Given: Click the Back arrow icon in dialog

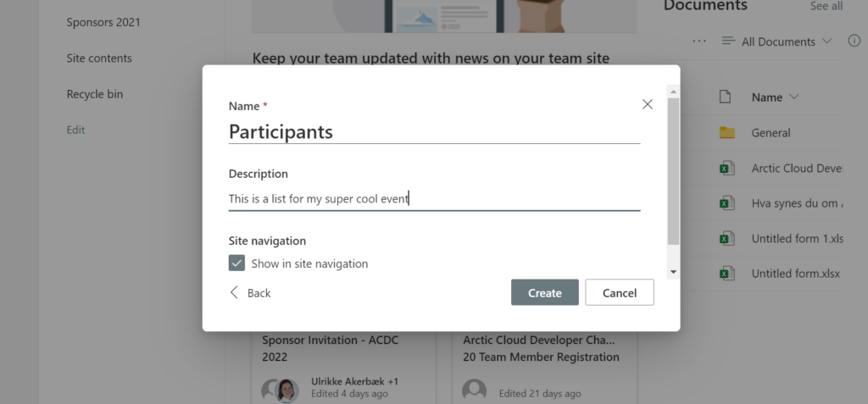Looking at the screenshot, I should 234,293.
